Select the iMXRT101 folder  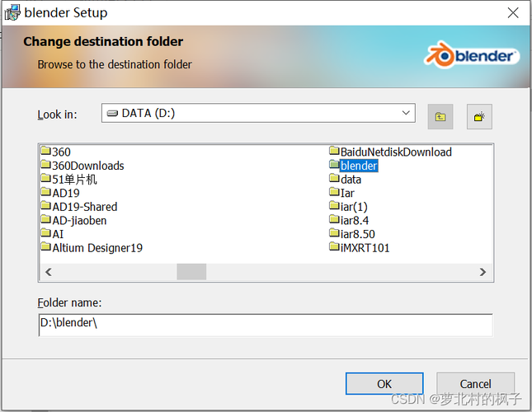360,248
